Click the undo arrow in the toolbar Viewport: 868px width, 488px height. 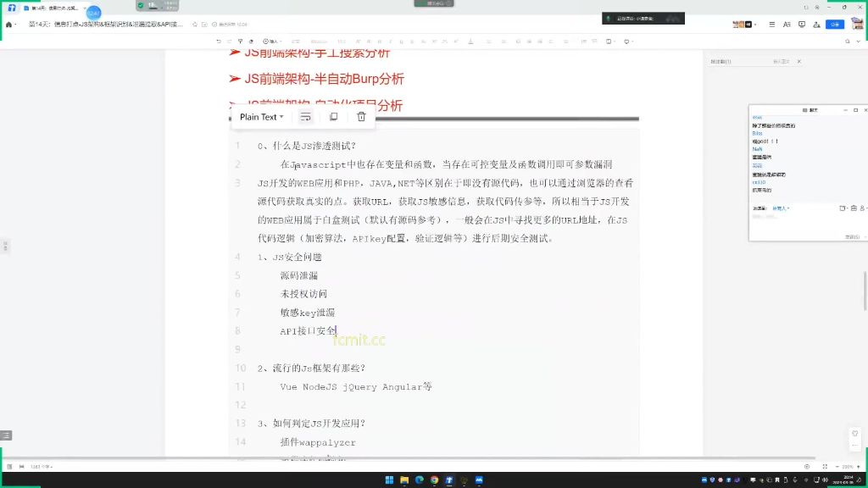pos(219,42)
